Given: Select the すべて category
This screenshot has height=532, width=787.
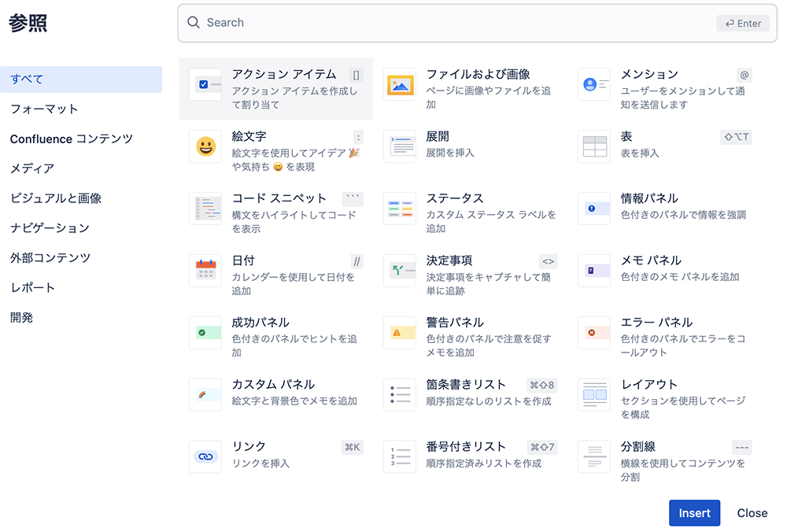Looking at the screenshot, I should pos(81,79).
